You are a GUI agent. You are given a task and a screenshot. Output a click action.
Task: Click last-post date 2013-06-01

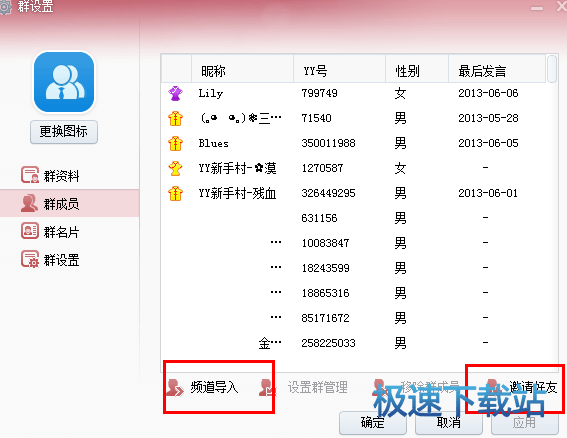[488, 193]
